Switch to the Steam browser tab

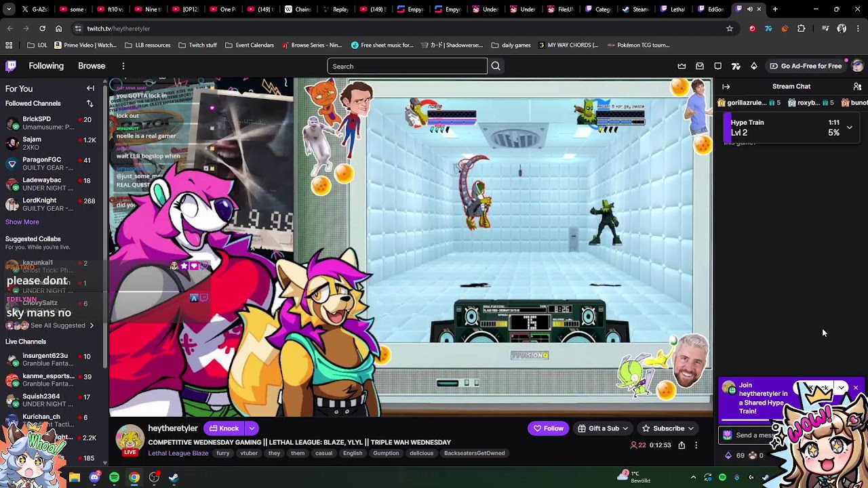[x=635, y=9]
